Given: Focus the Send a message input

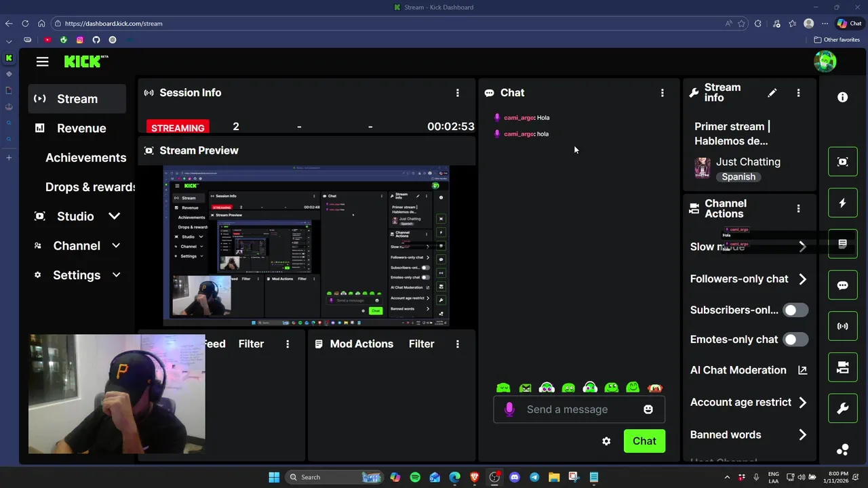Looking at the screenshot, I should 578,409.
